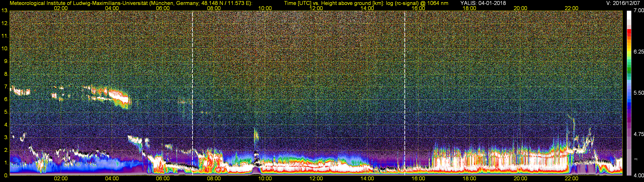
Task: Click the 18:00 label on the top time axis
Action: click(x=469, y=8)
